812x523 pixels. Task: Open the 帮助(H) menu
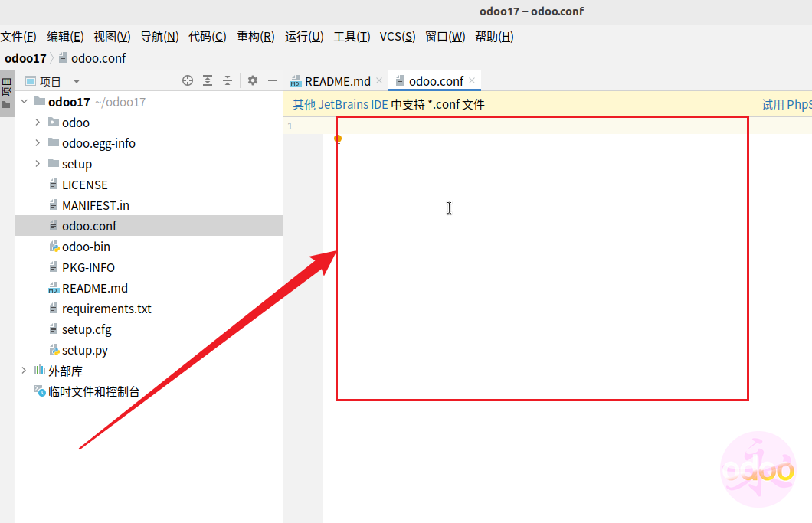[x=494, y=37]
